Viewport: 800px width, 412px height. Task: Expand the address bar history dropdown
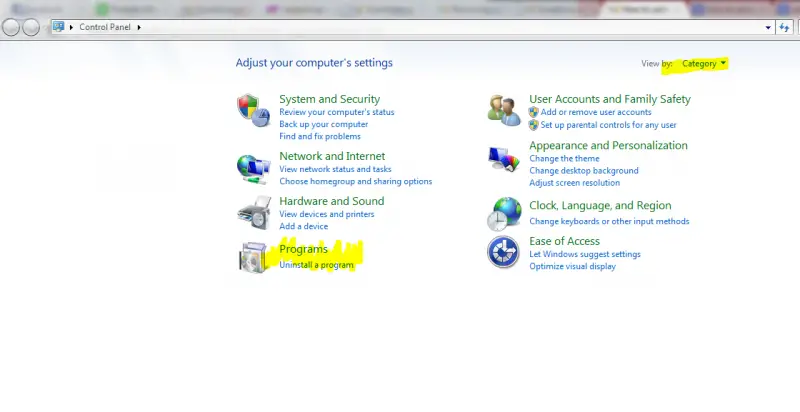pos(768,28)
